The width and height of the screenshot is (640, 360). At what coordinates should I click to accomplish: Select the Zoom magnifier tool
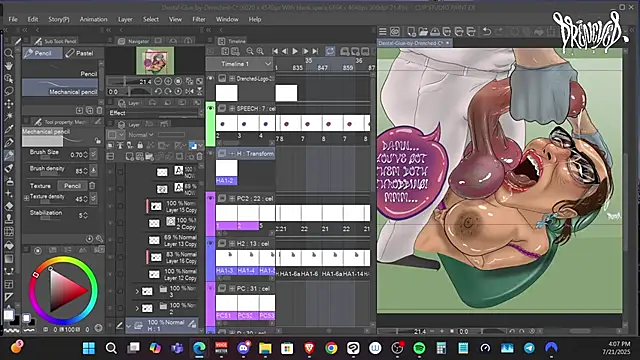(9, 53)
